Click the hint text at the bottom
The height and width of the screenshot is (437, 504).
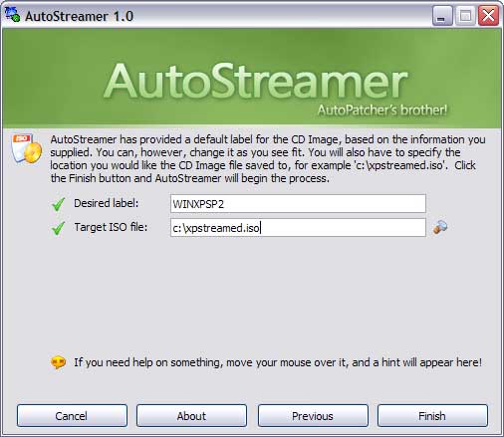click(x=278, y=362)
